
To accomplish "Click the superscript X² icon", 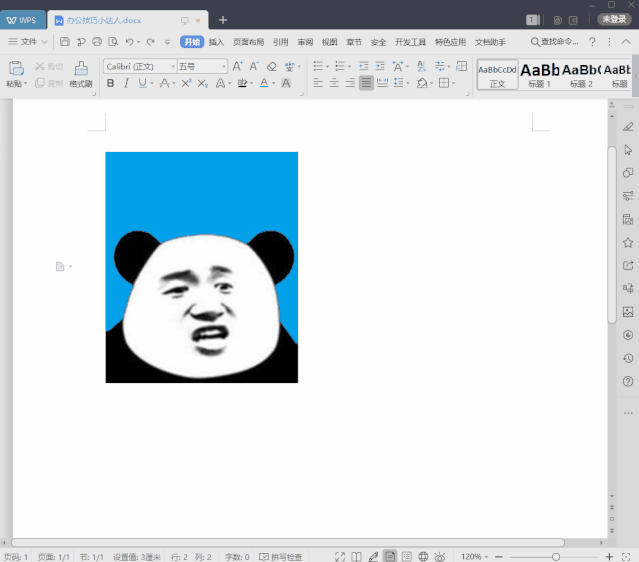I will point(186,83).
